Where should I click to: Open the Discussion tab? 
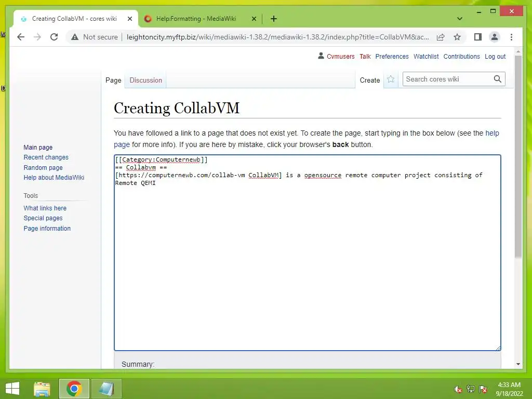pyautogui.click(x=146, y=81)
